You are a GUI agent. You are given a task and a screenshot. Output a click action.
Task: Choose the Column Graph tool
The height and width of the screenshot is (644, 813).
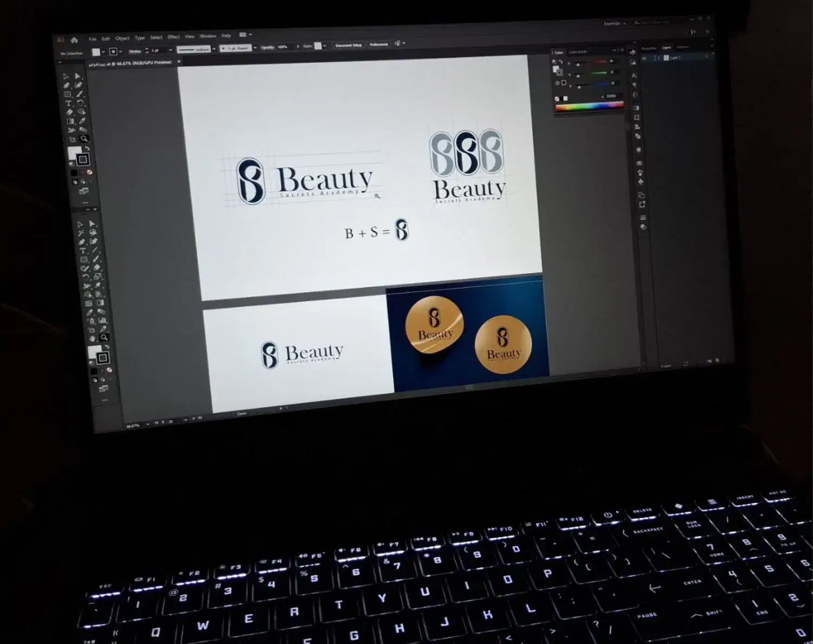coord(102,320)
